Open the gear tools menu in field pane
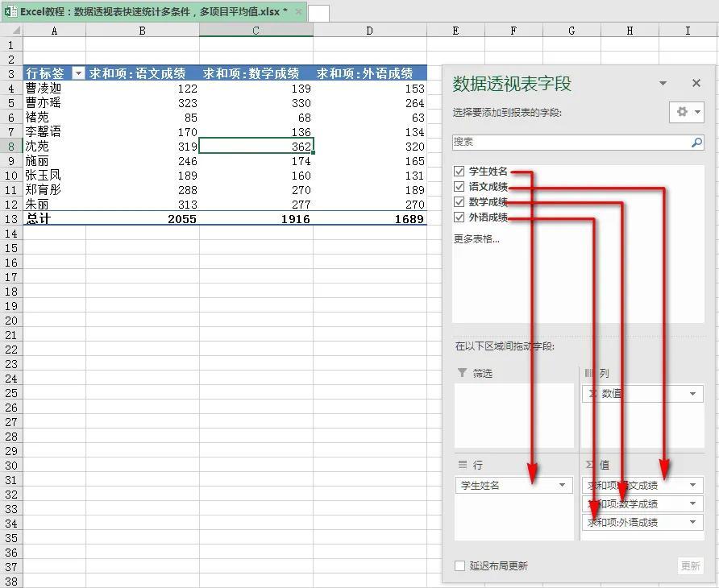The width and height of the screenshot is (719, 588). click(x=687, y=112)
